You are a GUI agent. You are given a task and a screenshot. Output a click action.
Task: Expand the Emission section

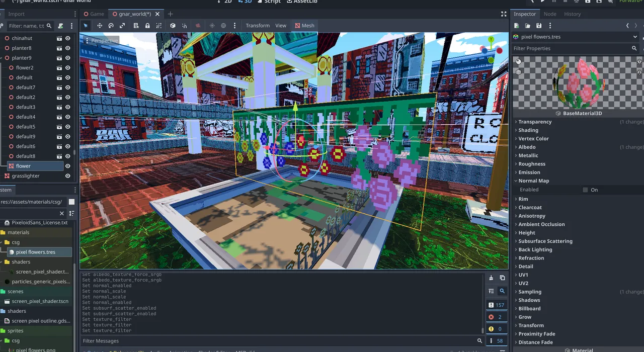click(529, 172)
